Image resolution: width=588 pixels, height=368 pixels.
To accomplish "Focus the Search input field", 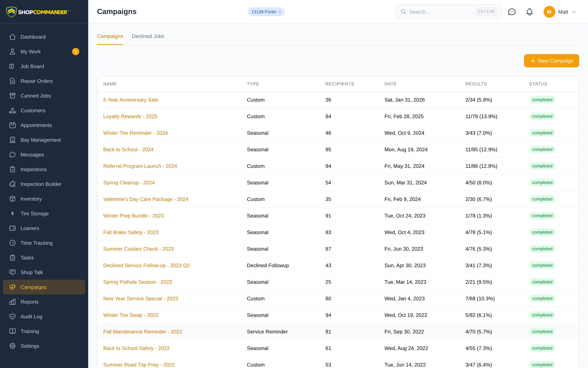I will (x=449, y=12).
